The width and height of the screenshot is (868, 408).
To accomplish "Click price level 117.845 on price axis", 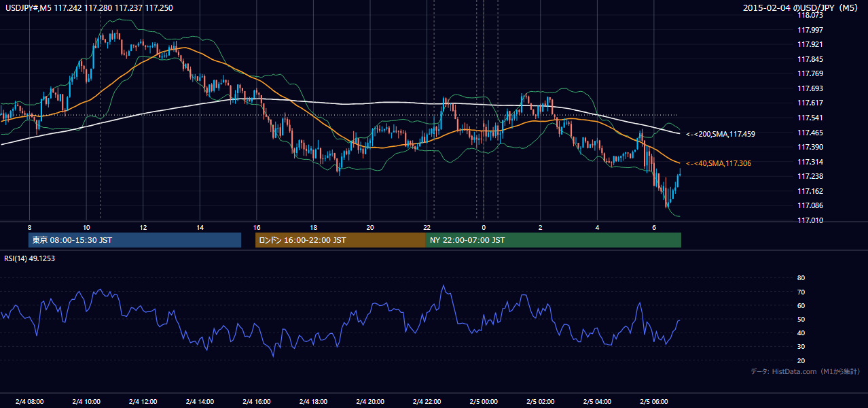I will 811,59.
